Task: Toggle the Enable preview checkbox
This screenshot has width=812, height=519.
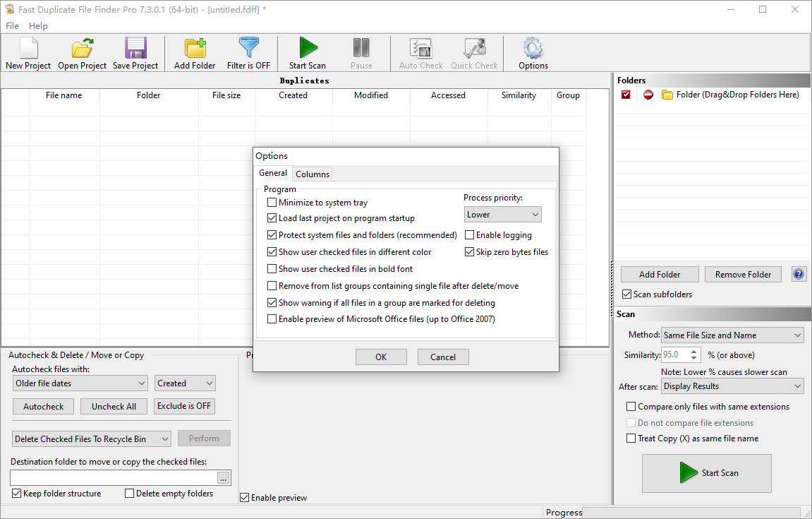Action: (x=244, y=497)
